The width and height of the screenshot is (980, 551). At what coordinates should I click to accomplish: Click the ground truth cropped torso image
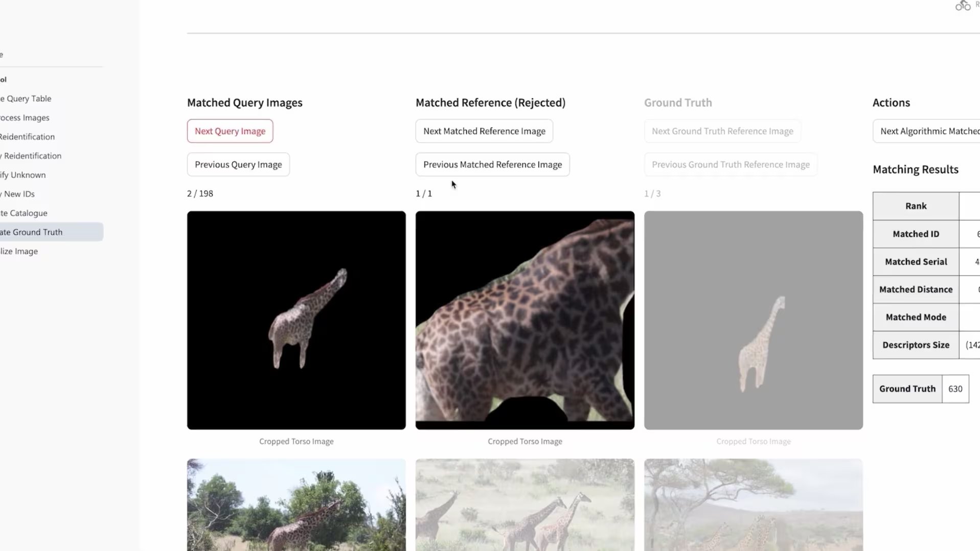[754, 320]
